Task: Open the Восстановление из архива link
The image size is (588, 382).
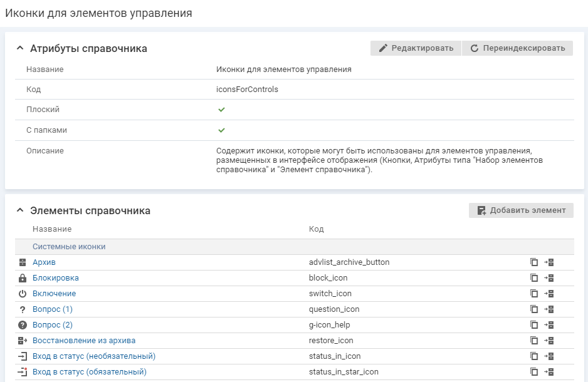Action: point(84,341)
